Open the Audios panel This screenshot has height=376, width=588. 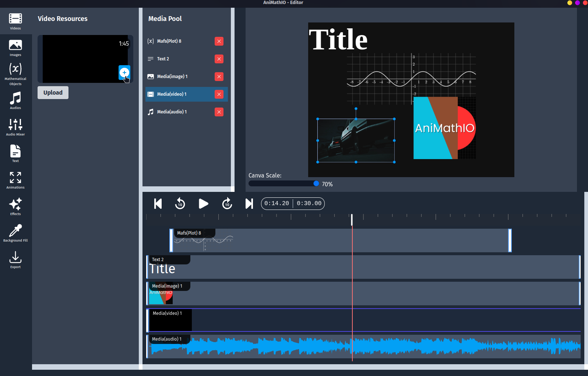click(15, 101)
